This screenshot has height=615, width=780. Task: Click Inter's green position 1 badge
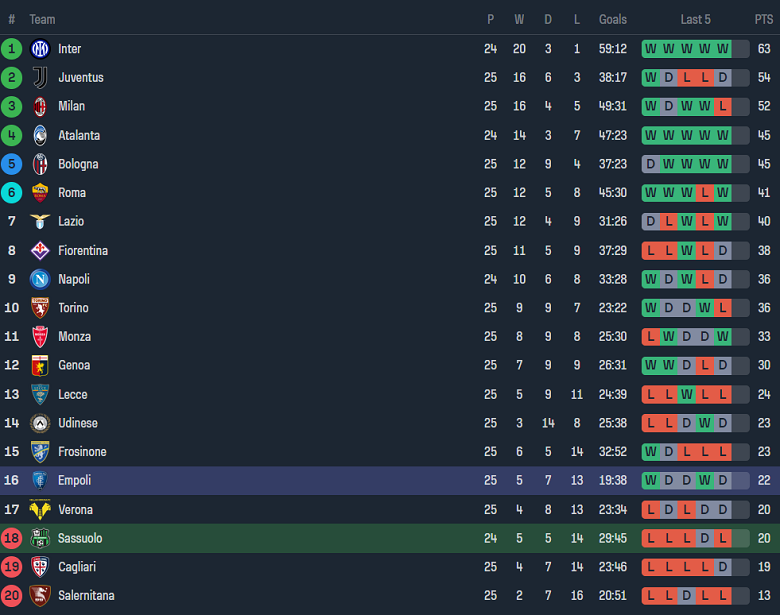(12, 49)
